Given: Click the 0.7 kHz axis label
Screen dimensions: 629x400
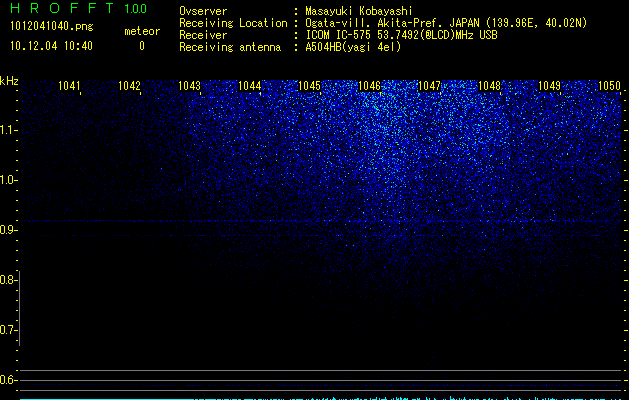Looking at the screenshot, I should tap(7, 330).
